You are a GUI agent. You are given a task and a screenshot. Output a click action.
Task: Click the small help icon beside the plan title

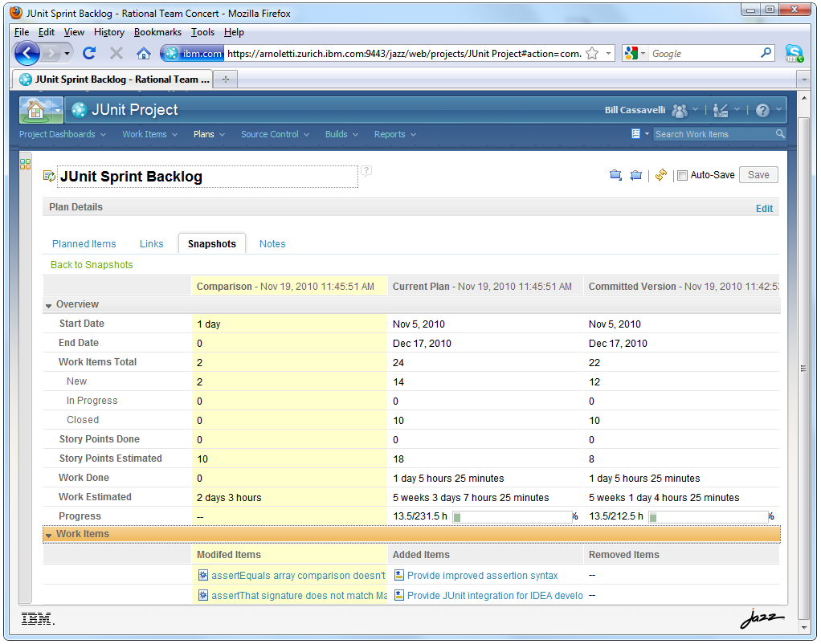tap(366, 171)
